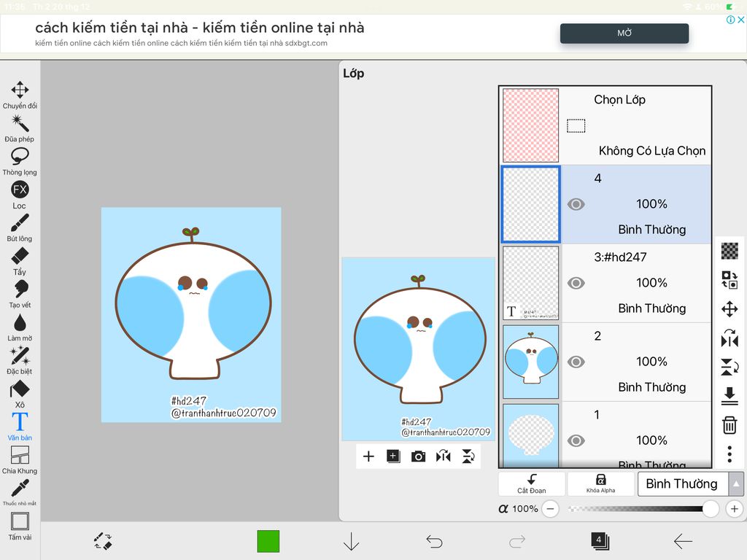The width and height of the screenshot is (747, 560).
Task: Tap the down arrow in bottom bar
Action: pyautogui.click(x=351, y=542)
